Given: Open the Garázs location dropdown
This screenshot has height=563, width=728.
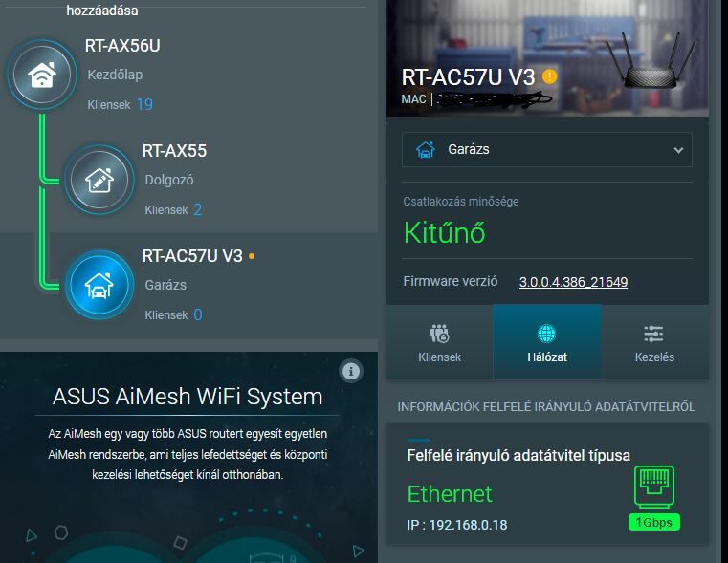Looking at the screenshot, I should pos(547,150).
